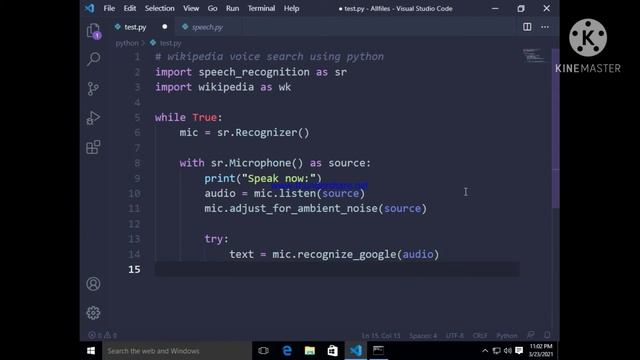Click 'text = mic.recognize_google(audio)' line
Image resolution: width=640 pixels, height=360 pixels.
click(x=334, y=254)
